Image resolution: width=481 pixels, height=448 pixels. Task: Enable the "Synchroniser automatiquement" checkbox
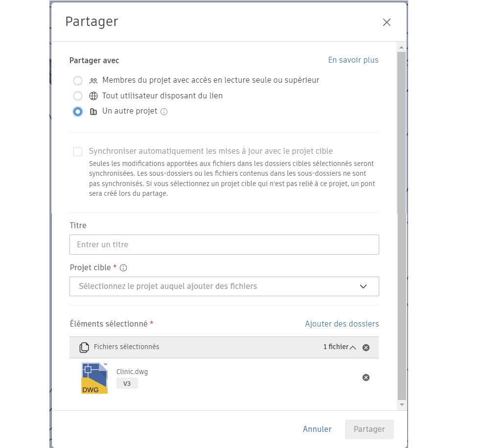pyautogui.click(x=77, y=151)
